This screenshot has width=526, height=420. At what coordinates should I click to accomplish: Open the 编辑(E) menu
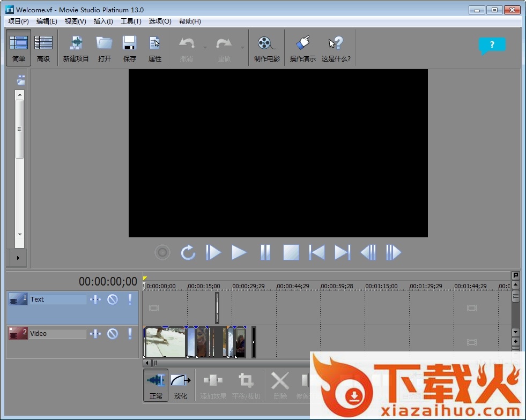click(47, 21)
